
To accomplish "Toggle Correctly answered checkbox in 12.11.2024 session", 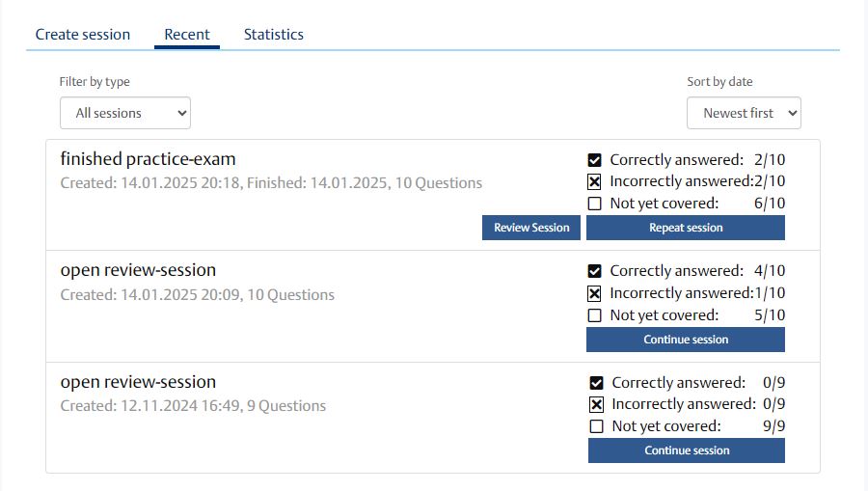I will (x=596, y=383).
